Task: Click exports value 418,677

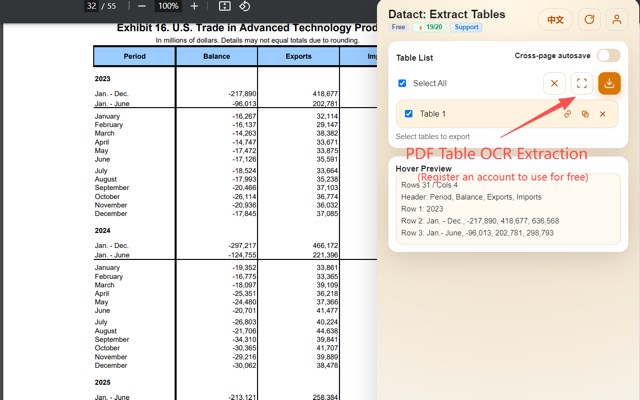Action: pos(325,94)
